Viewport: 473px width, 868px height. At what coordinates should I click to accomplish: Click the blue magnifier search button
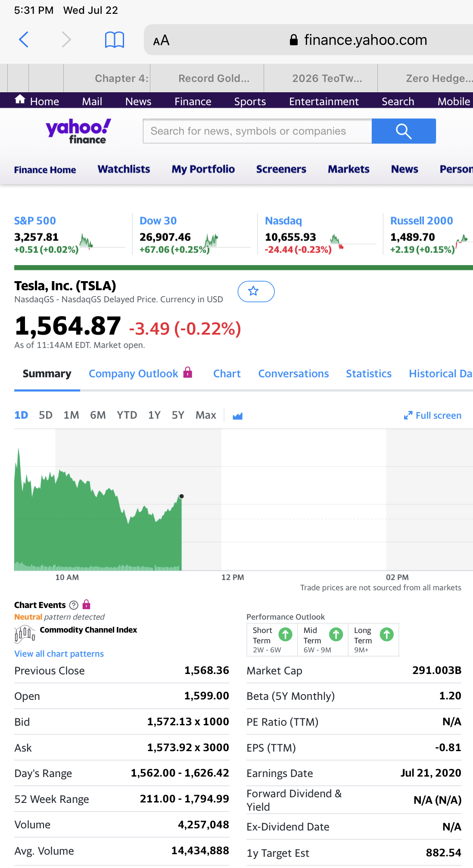pos(403,131)
